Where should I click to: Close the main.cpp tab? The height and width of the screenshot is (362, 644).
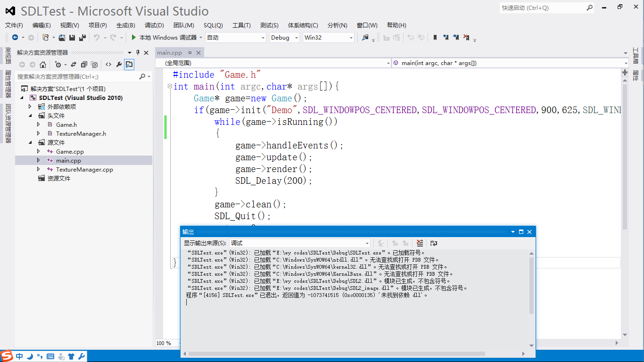tap(198, 53)
